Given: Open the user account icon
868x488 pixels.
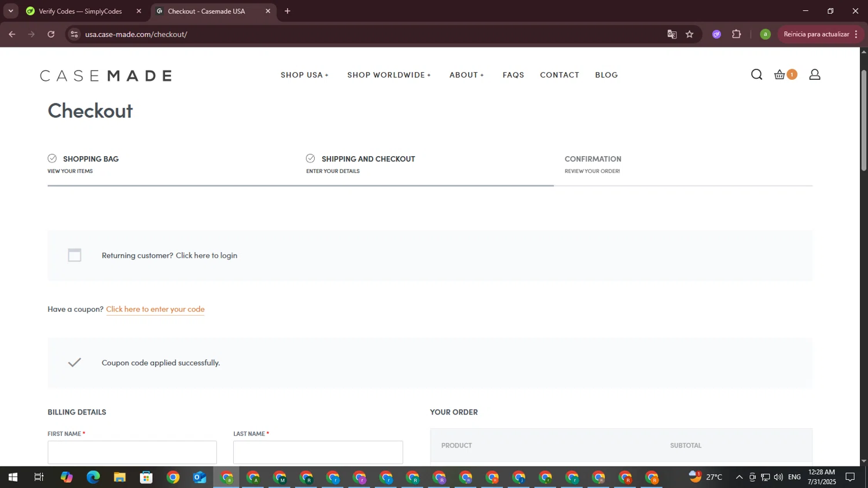Looking at the screenshot, I should [x=815, y=75].
